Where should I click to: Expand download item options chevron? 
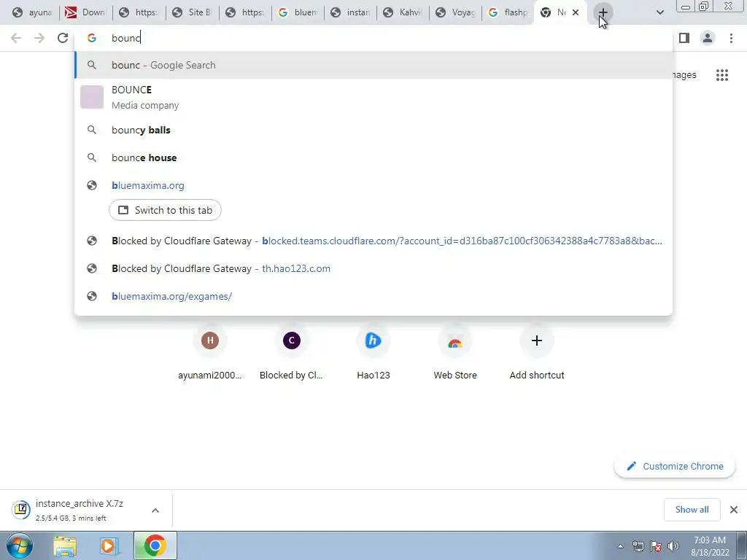pyautogui.click(x=155, y=510)
